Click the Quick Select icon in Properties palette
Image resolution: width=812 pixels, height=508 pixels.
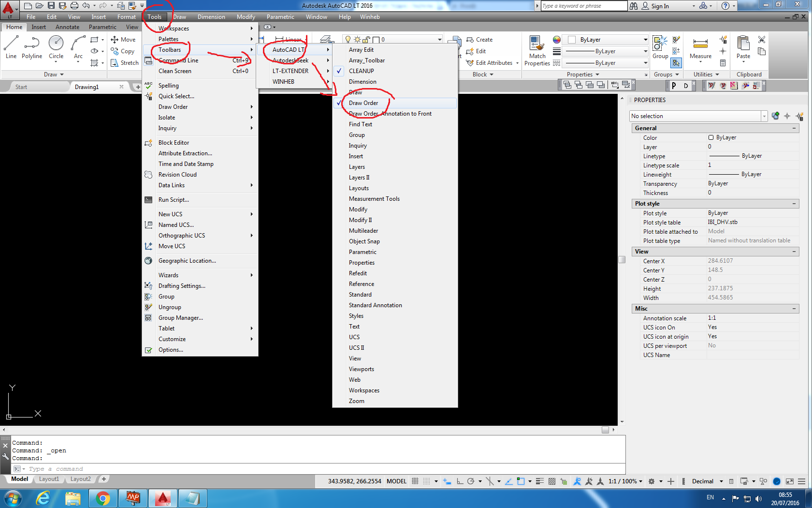coord(799,116)
